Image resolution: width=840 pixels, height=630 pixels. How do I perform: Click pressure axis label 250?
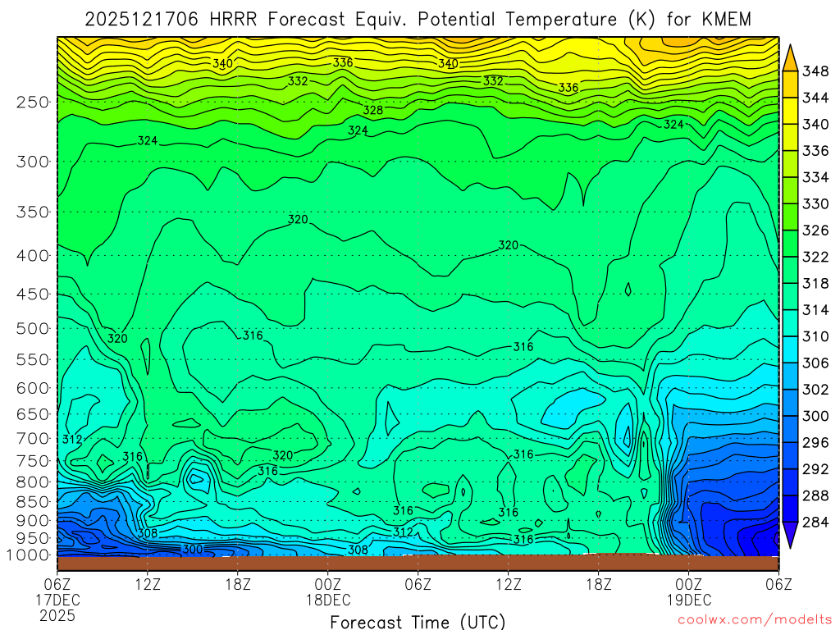pyautogui.click(x=33, y=102)
